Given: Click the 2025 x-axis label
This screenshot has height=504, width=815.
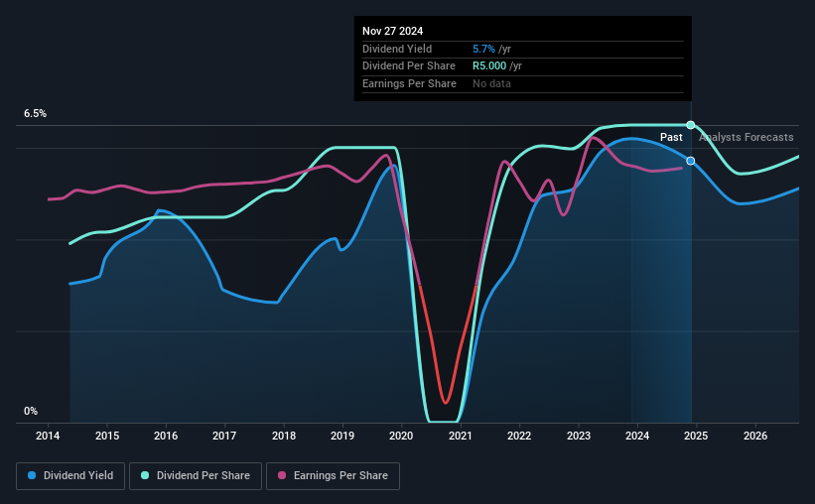Looking at the screenshot, I should click(696, 436).
